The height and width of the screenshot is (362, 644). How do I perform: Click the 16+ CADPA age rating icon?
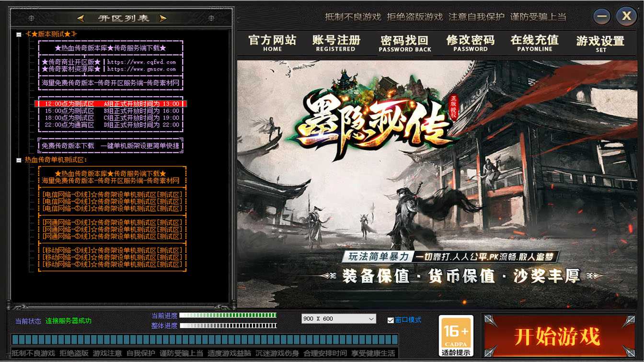coord(456,335)
